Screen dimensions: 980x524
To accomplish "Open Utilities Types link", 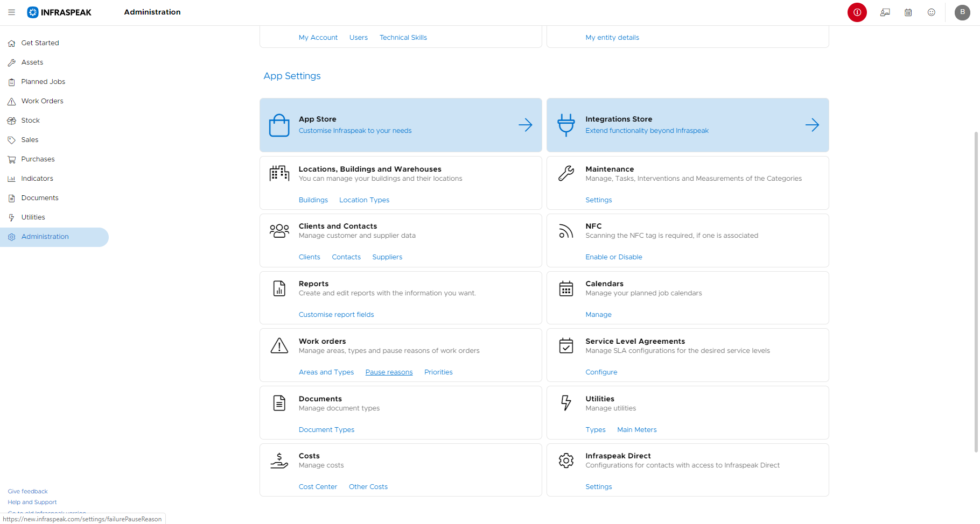I will (596, 430).
